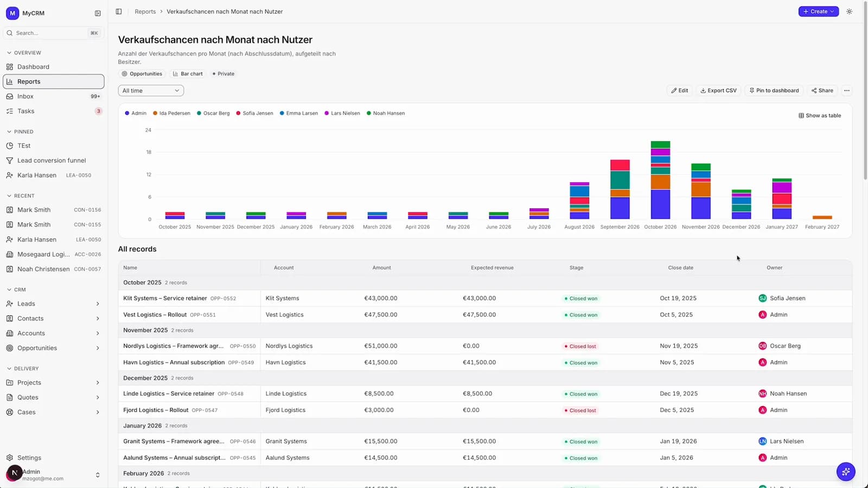Expand the Leads submenu chevron

coord(98,304)
